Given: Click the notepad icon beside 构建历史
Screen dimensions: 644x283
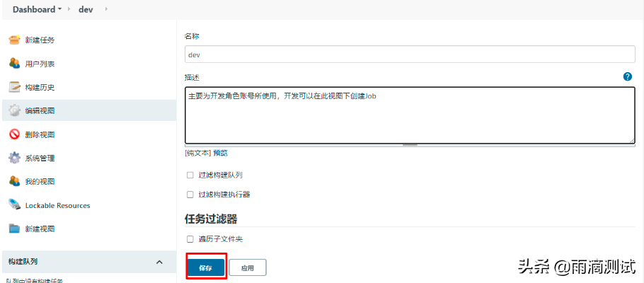Looking at the screenshot, I should [14, 87].
